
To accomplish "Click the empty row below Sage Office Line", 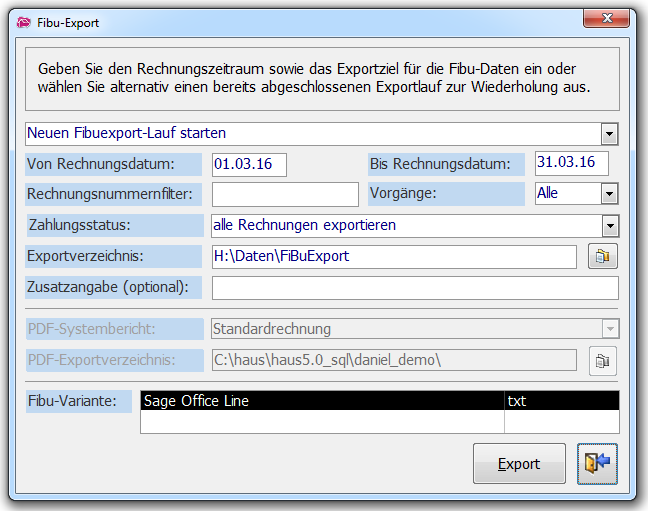I will pos(321,422).
